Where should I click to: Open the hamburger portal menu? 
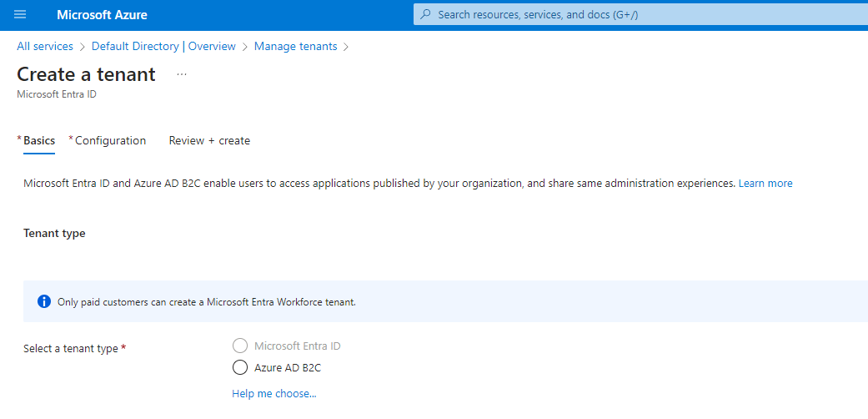click(x=20, y=15)
